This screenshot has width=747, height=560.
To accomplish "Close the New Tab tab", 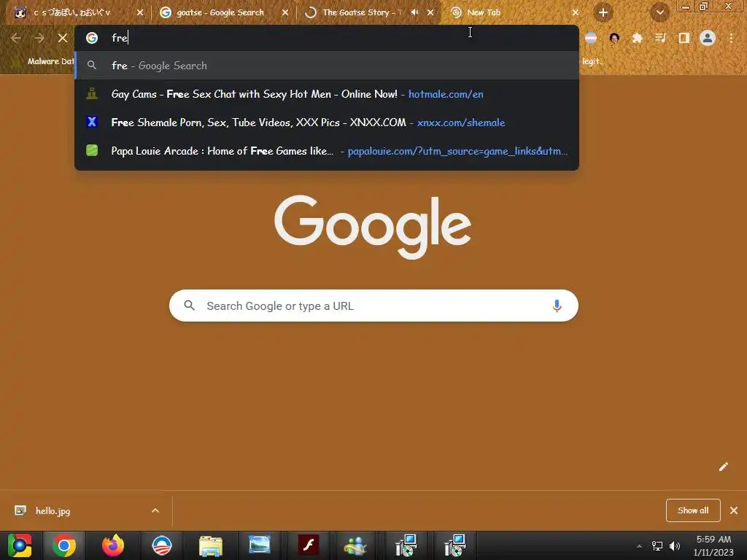I will 576,13.
